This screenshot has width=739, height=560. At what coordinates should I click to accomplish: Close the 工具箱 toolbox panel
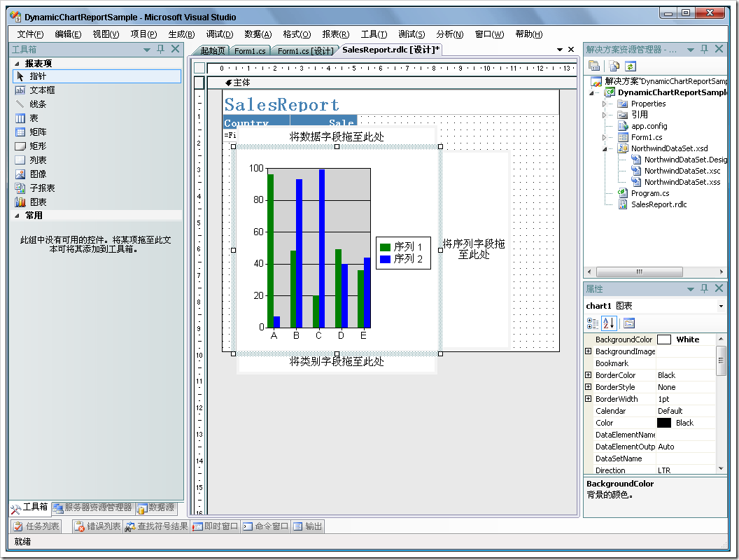(x=176, y=49)
